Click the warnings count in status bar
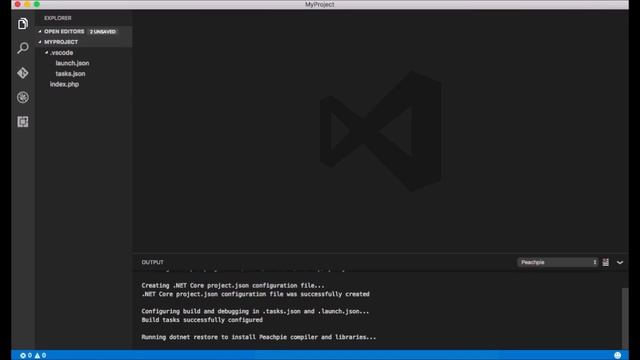The height and width of the screenshot is (360, 640). (40, 356)
